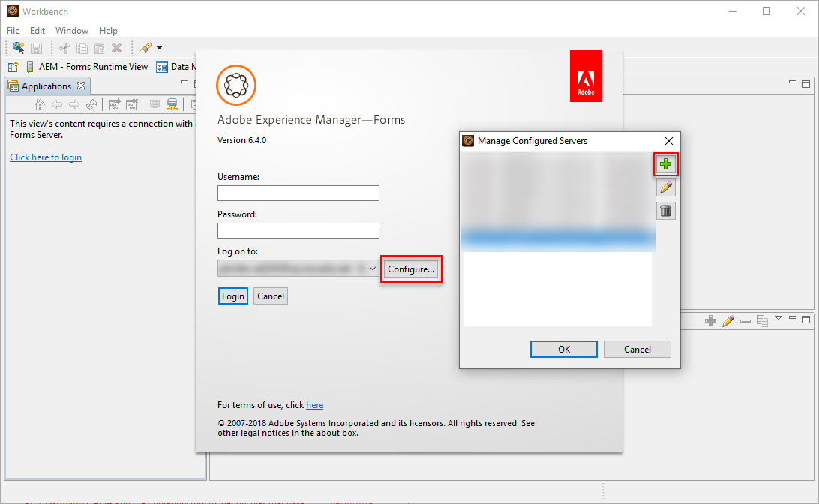Viewport: 819px width, 504px height.
Task: Click the Home icon in Applications view
Action: [40, 104]
